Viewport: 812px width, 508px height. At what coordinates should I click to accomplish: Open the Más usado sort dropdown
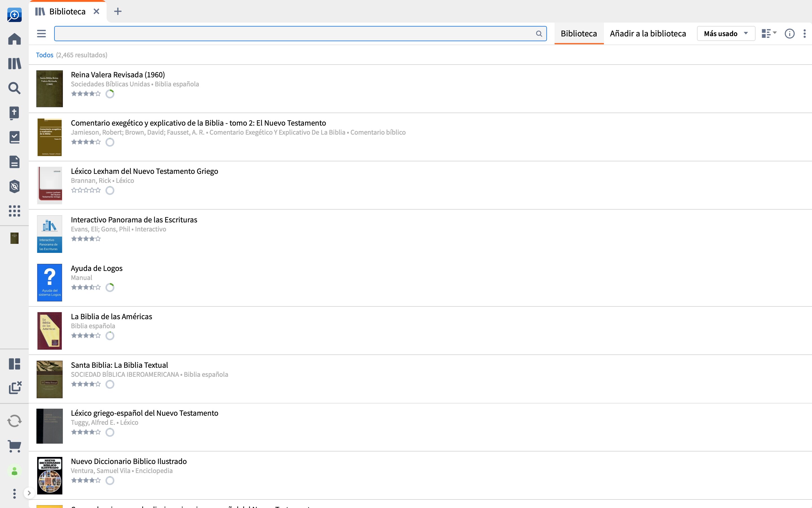[x=726, y=34]
